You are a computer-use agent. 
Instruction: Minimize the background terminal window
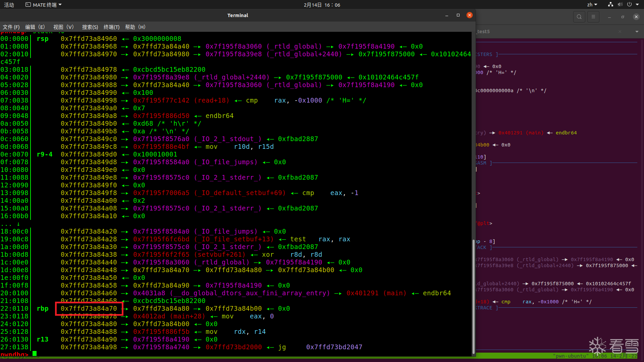coord(609,17)
